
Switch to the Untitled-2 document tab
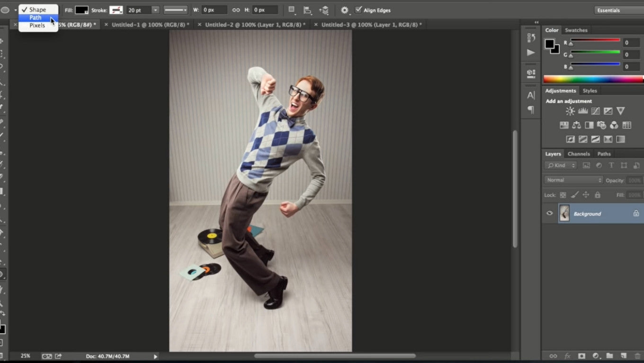click(x=255, y=25)
